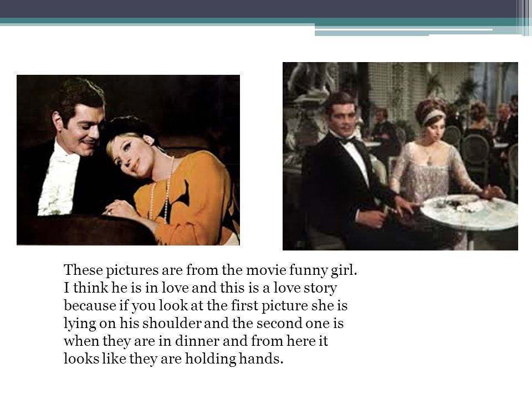
Task: Select the left photo of the couple
Action: click(x=128, y=160)
